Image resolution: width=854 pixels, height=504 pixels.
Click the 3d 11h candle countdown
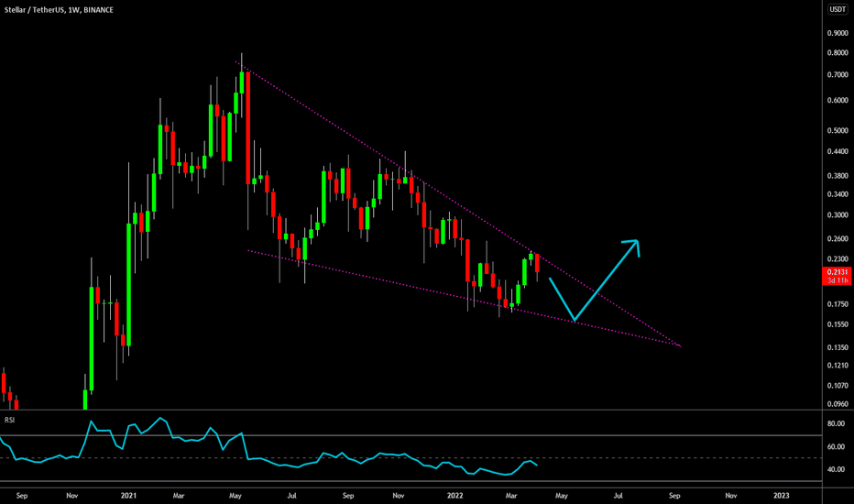coord(838,280)
